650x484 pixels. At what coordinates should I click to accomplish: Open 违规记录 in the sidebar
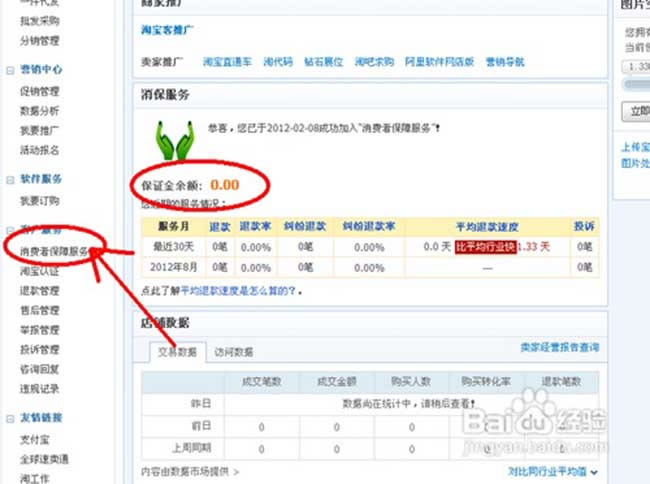(x=40, y=389)
